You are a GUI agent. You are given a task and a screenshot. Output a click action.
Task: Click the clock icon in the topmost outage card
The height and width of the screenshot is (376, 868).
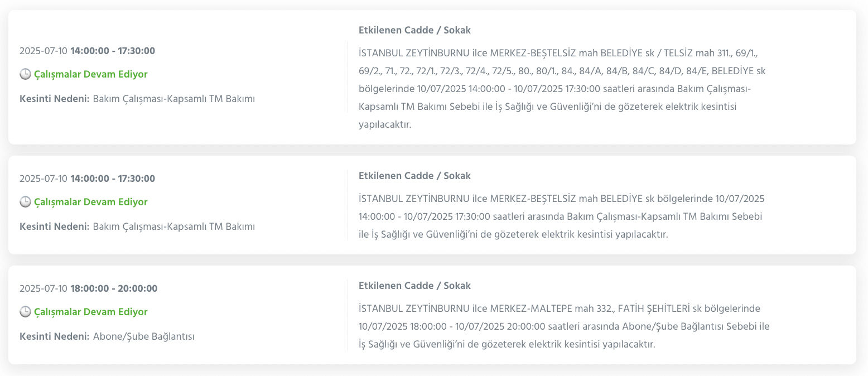(x=25, y=74)
